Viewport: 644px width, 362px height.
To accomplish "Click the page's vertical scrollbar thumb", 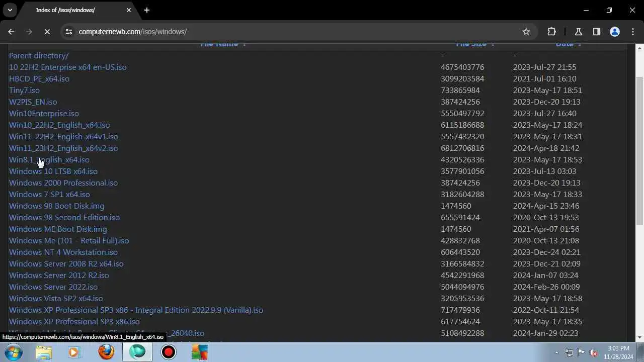I will coord(639,150).
